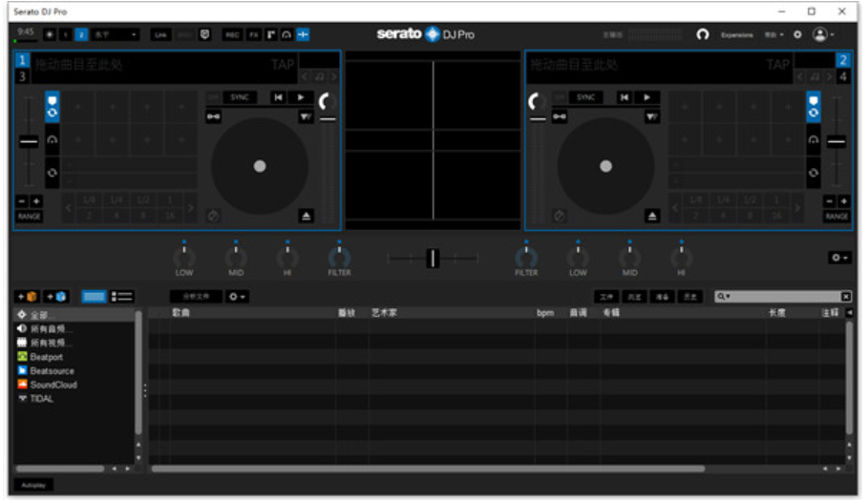Expand the mixer gear dropdown

point(837,258)
